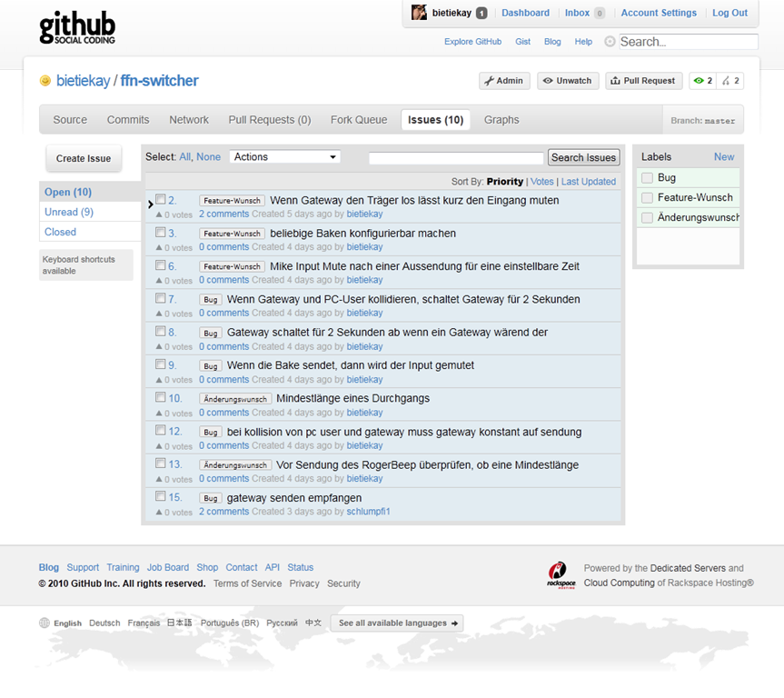Tick the checkbox for issue 7
784x698 pixels.
tap(161, 298)
